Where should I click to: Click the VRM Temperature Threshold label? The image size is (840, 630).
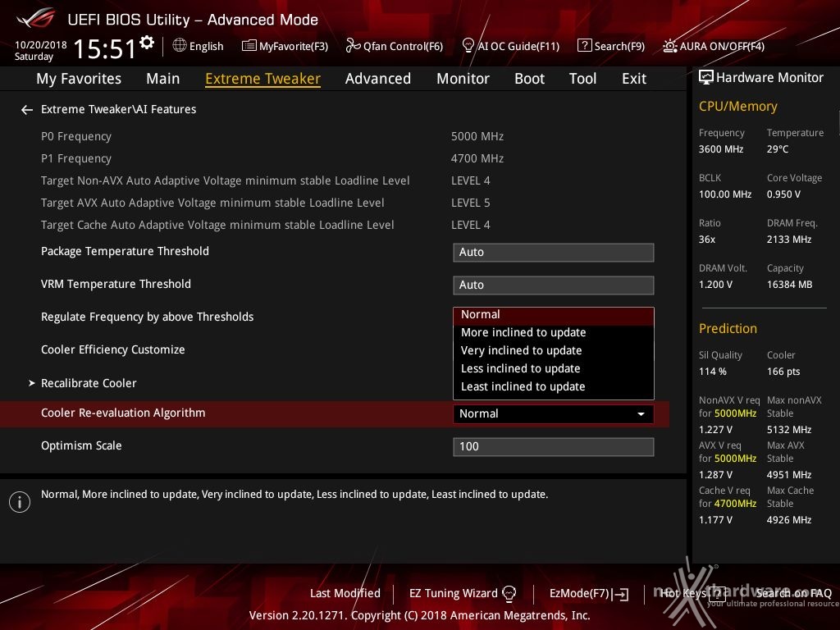[116, 284]
